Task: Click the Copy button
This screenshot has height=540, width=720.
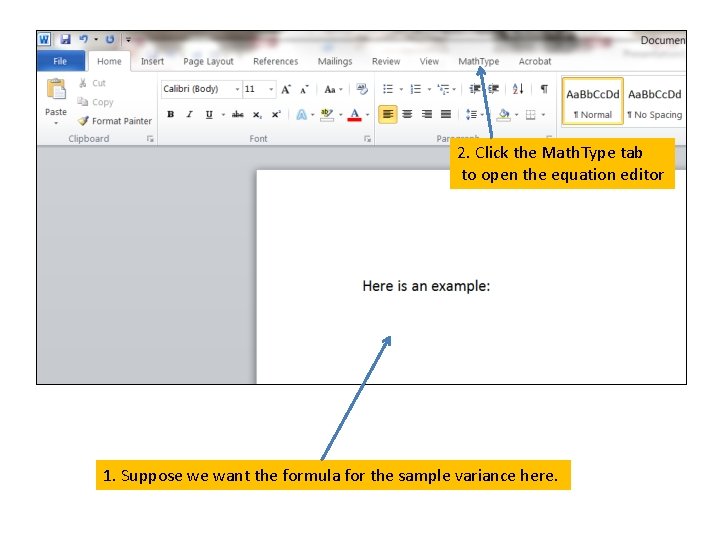Action: pyautogui.click(x=96, y=102)
